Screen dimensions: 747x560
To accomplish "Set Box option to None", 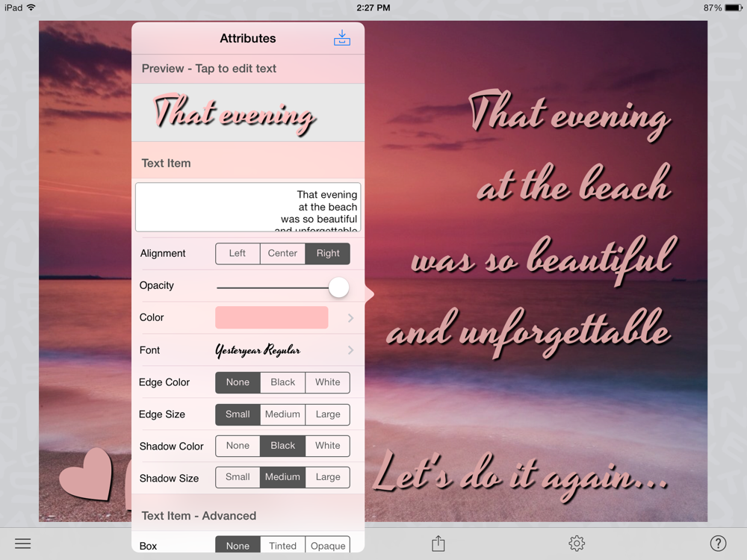I will (x=238, y=545).
